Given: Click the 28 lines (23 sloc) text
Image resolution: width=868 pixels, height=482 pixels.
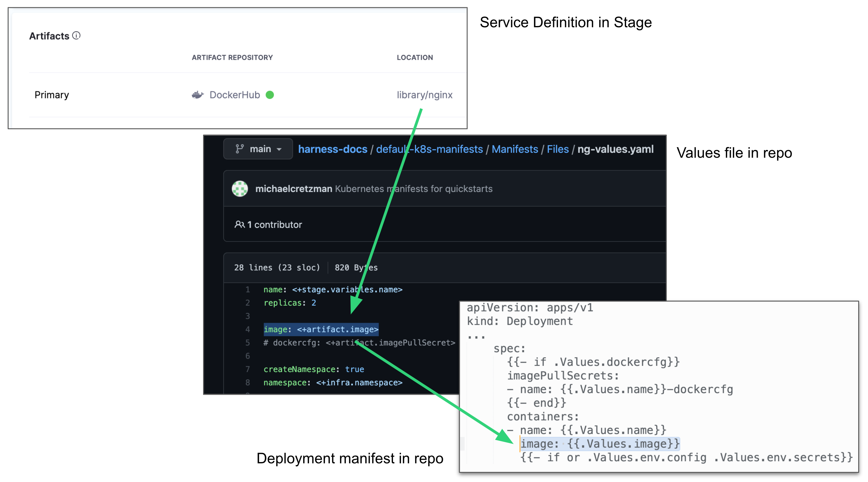Looking at the screenshot, I should 277,267.
